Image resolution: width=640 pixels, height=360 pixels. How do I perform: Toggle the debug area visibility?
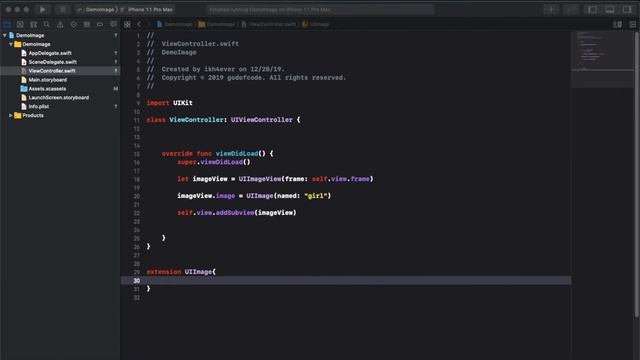pyautogui.click(x=610, y=9)
